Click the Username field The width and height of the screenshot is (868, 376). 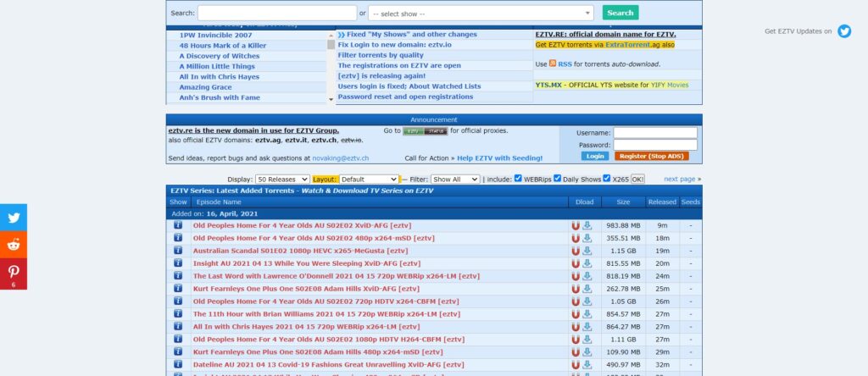(655, 133)
